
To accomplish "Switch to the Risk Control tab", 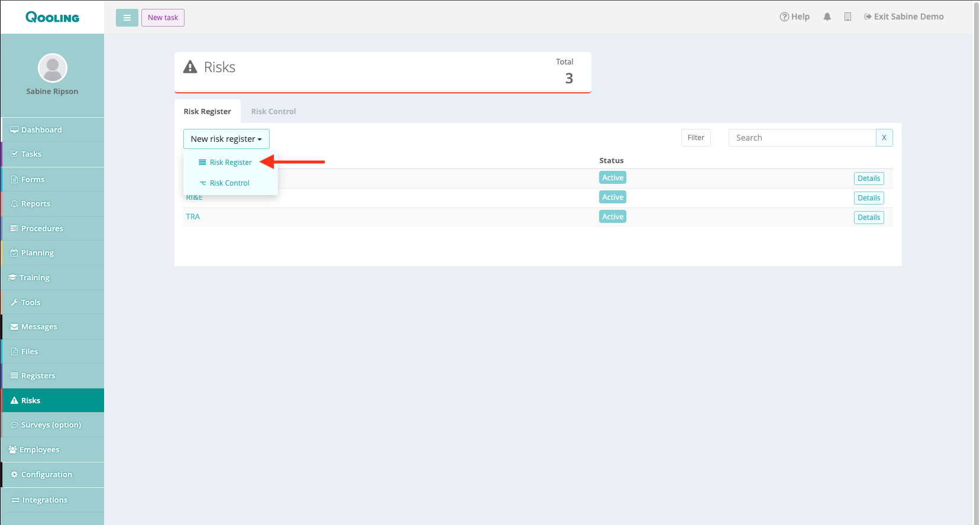I will 273,111.
